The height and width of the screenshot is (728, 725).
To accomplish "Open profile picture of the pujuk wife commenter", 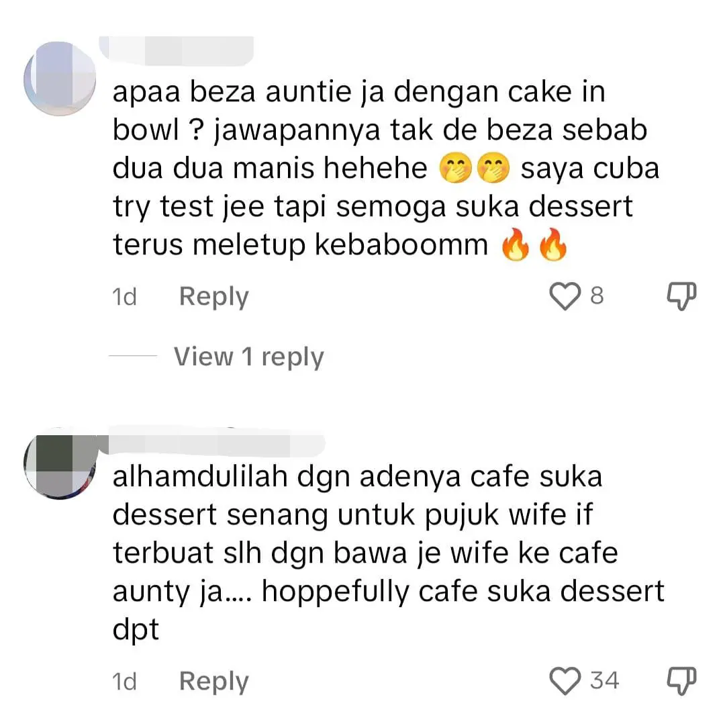I will tap(60, 464).
